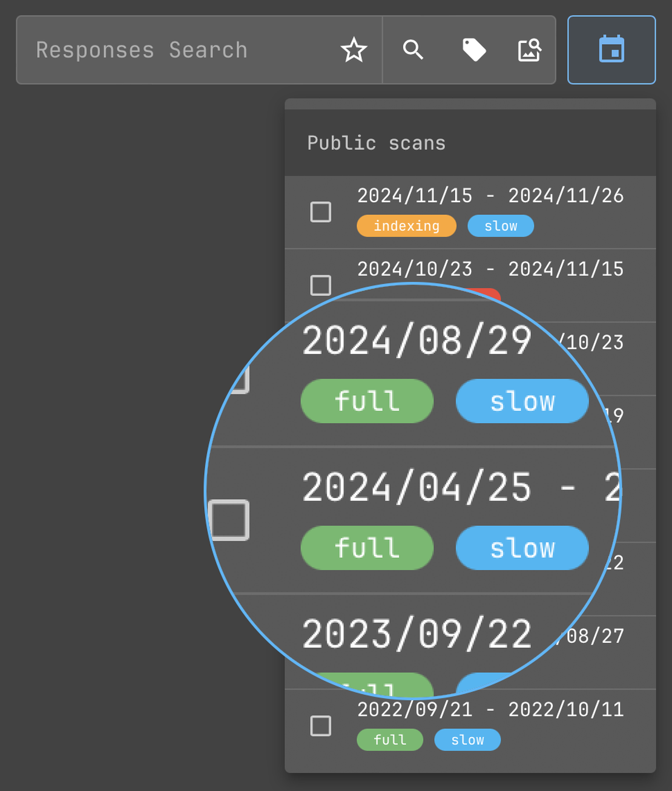Click slow tag under 2022/09/21 scan
672x791 pixels.
tap(467, 740)
